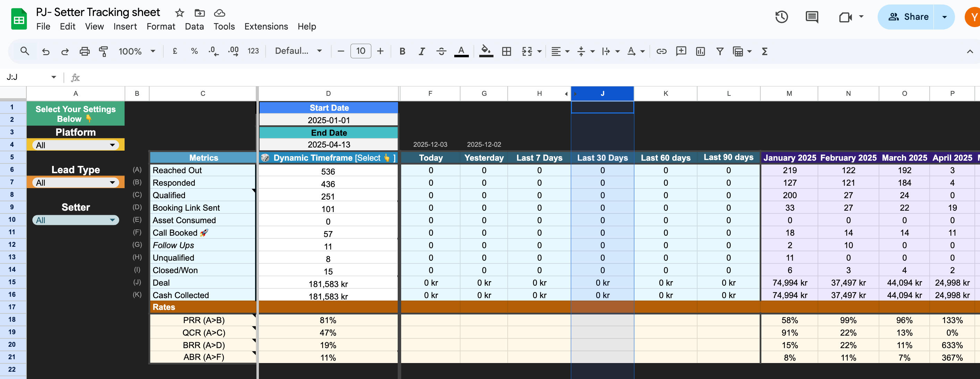Click the insert link icon
Viewport: 980px width, 379px height.
click(661, 51)
